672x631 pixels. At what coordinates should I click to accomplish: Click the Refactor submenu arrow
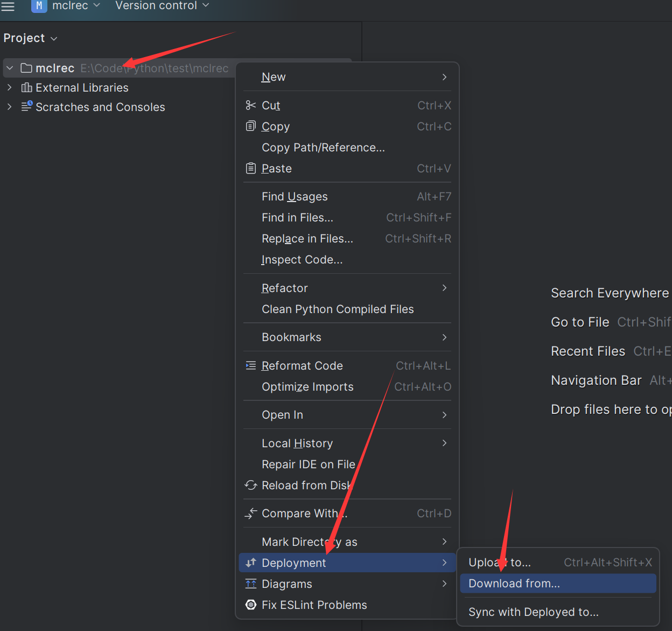(x=444, y=288)
